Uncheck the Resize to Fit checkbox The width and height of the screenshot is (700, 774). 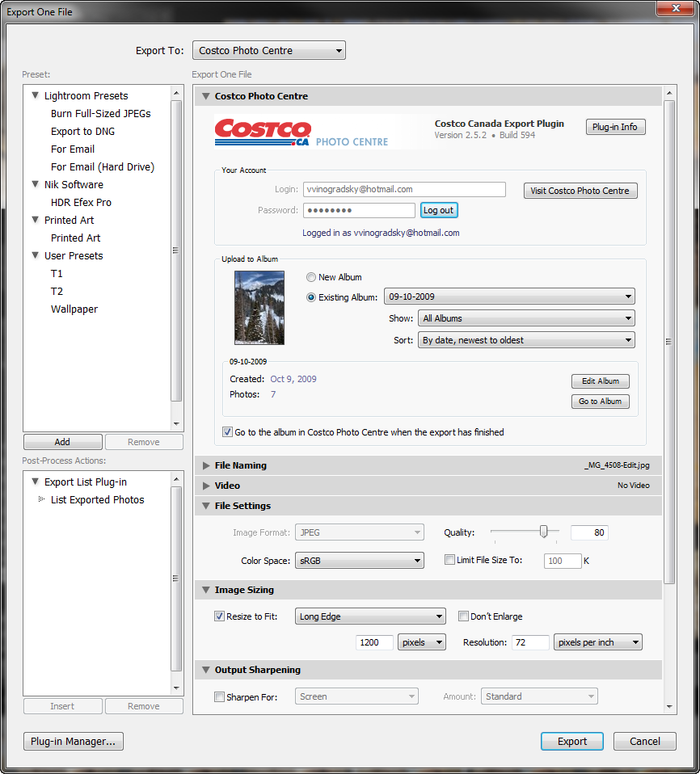click(x=219, y=616)
